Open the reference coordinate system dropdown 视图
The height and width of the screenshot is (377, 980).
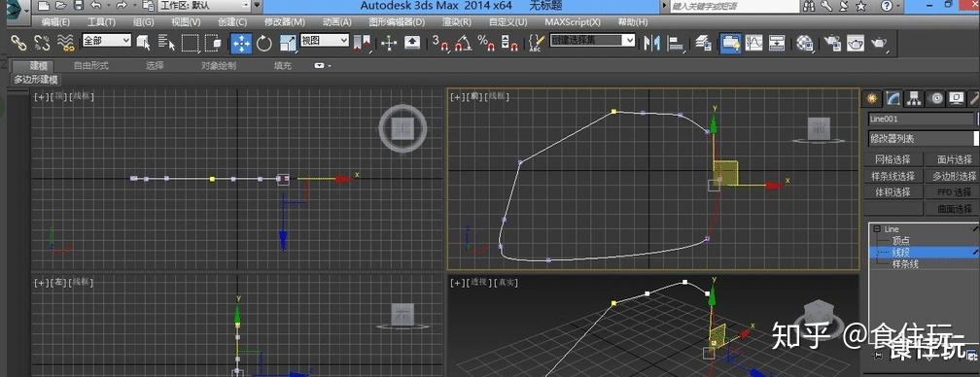coord(325,41)
